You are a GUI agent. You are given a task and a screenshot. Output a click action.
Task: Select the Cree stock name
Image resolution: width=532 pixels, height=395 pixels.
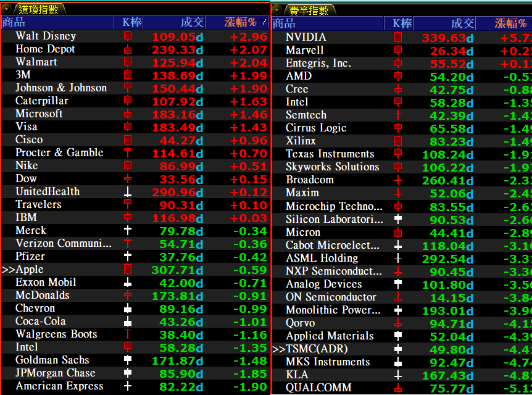[297, 89]
